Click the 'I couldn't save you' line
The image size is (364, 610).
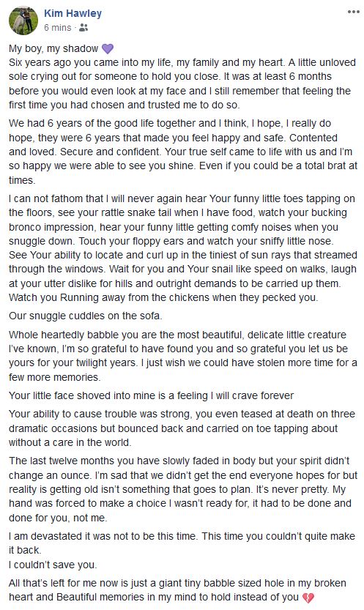[53, 565]
